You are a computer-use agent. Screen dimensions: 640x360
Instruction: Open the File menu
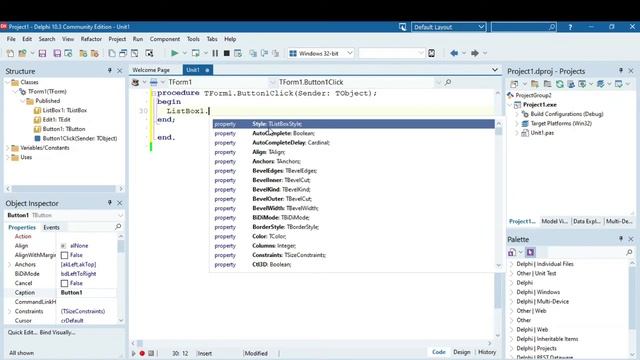coord(11,39)
